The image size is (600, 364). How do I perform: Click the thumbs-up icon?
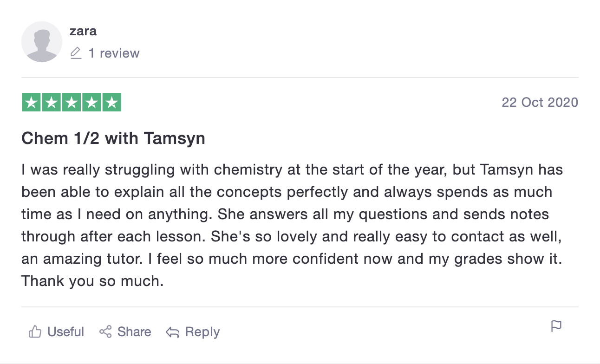[x=35, y=332]
